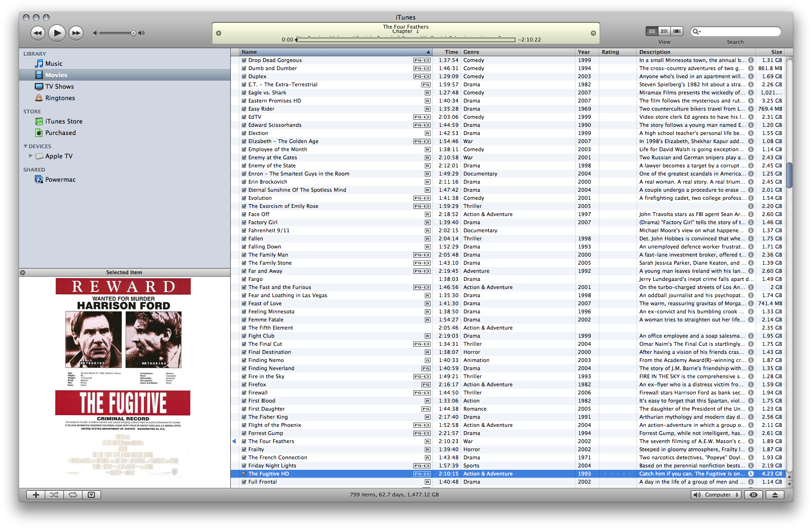Expand the Apple TV disclosure triangle
The image size is (812, 528).
pyautogui.click(x=31, y=156)
